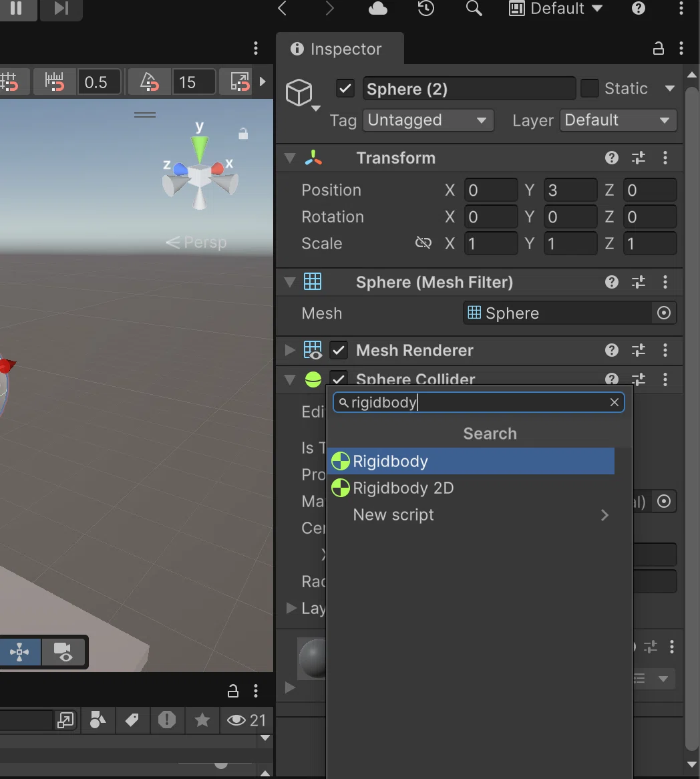Open the Inspector panel options menu

point(681,48)
